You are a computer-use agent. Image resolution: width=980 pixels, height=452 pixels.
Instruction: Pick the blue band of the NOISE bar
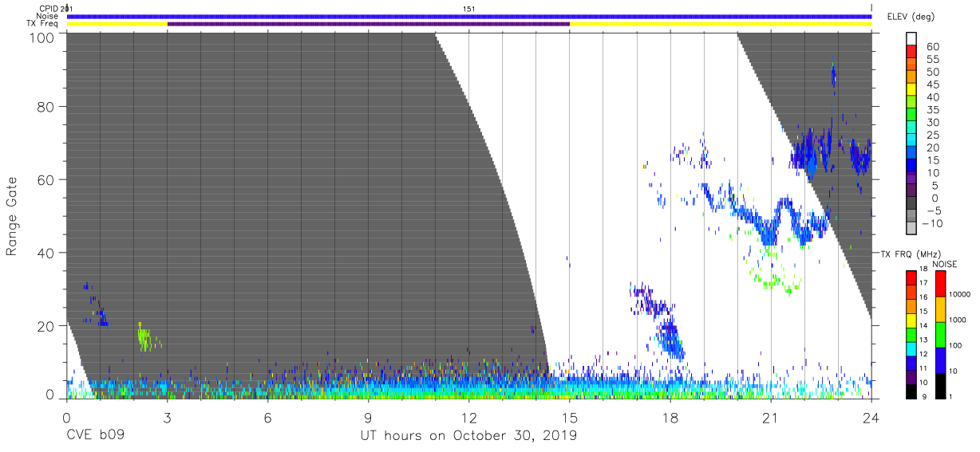coord(939,360)
